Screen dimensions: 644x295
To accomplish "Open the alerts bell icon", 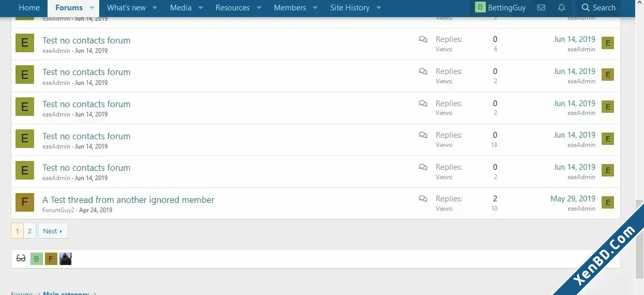I will tap(562, 8).
